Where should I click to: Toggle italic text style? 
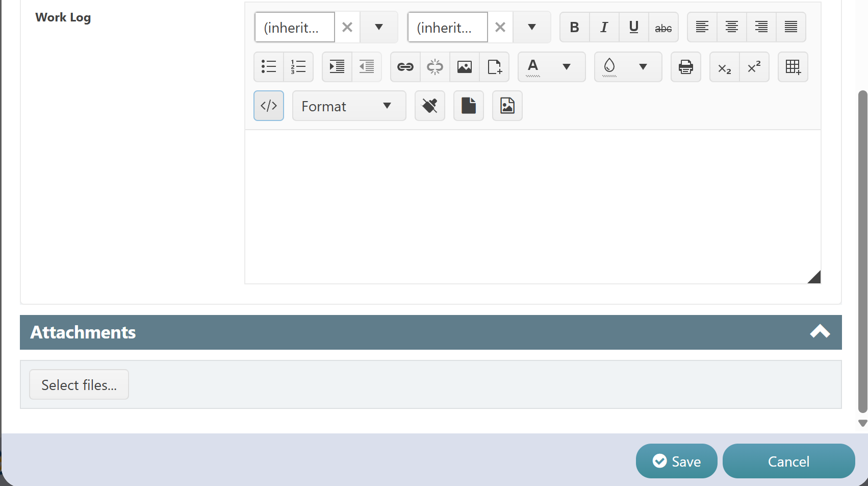pyautogui.click(x=604, y=27)
